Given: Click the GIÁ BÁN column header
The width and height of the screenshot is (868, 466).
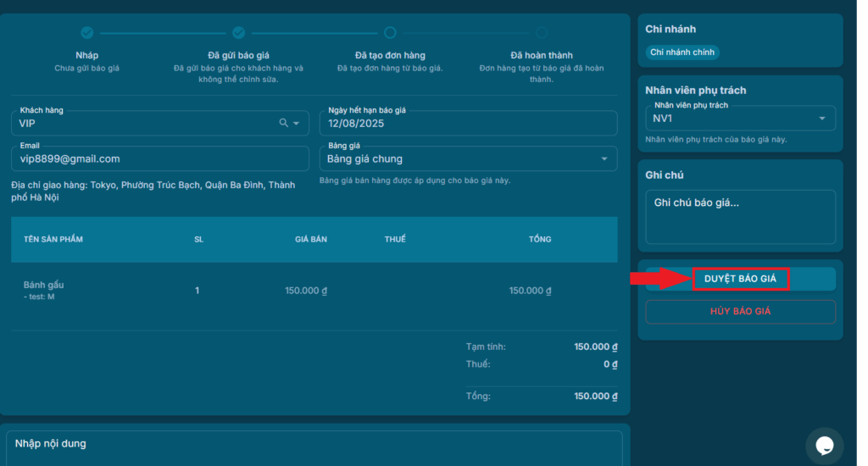Looking at the screenshot, I should [x=311, y=239].
